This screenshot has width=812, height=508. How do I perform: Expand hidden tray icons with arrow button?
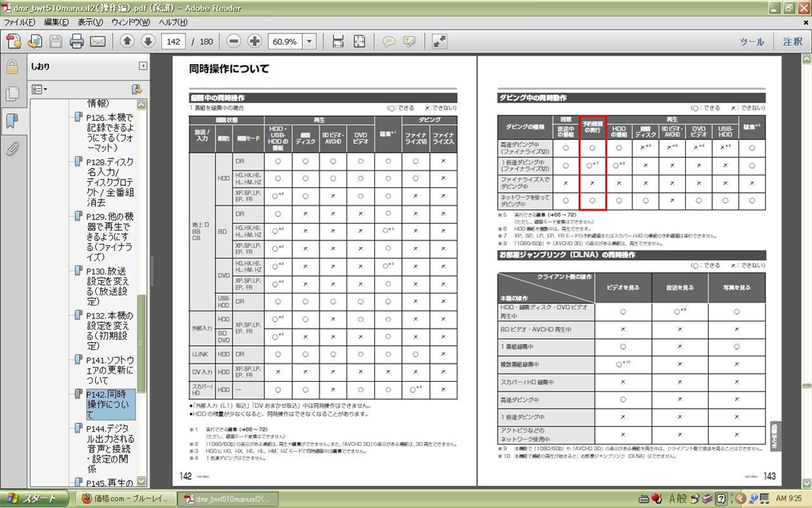click(741, 498)
